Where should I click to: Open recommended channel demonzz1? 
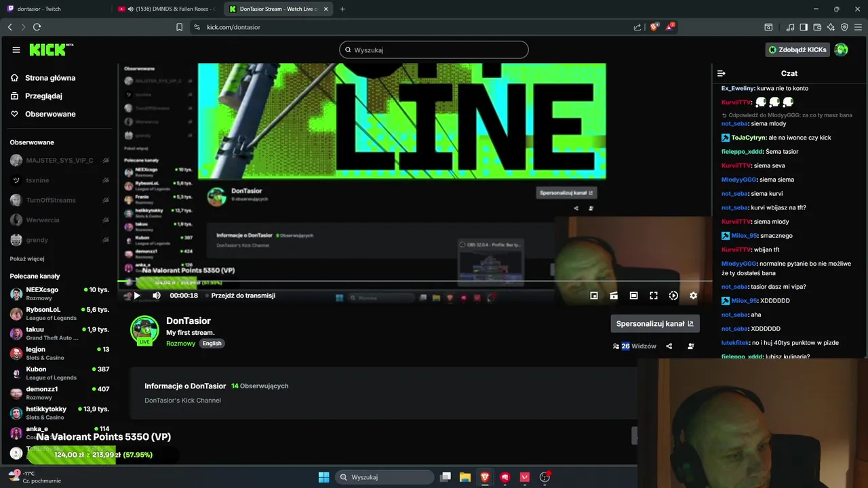[60, 392]
